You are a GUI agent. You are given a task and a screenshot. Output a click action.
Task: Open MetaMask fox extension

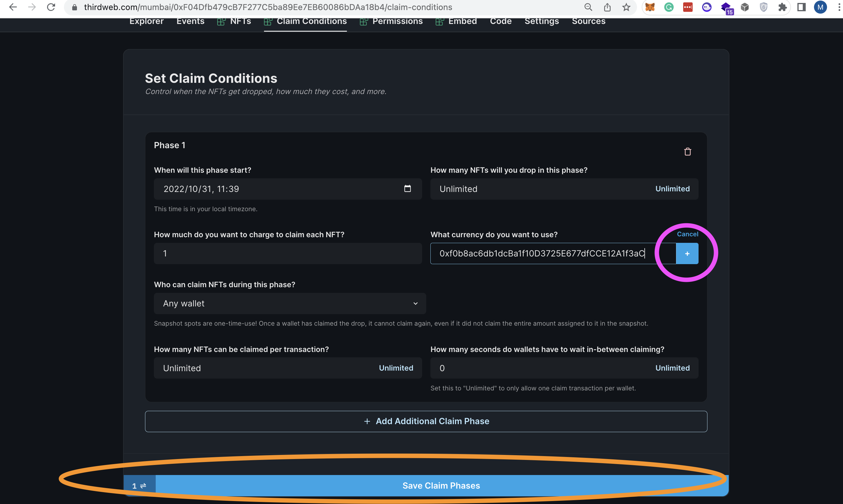click(650, 7)
